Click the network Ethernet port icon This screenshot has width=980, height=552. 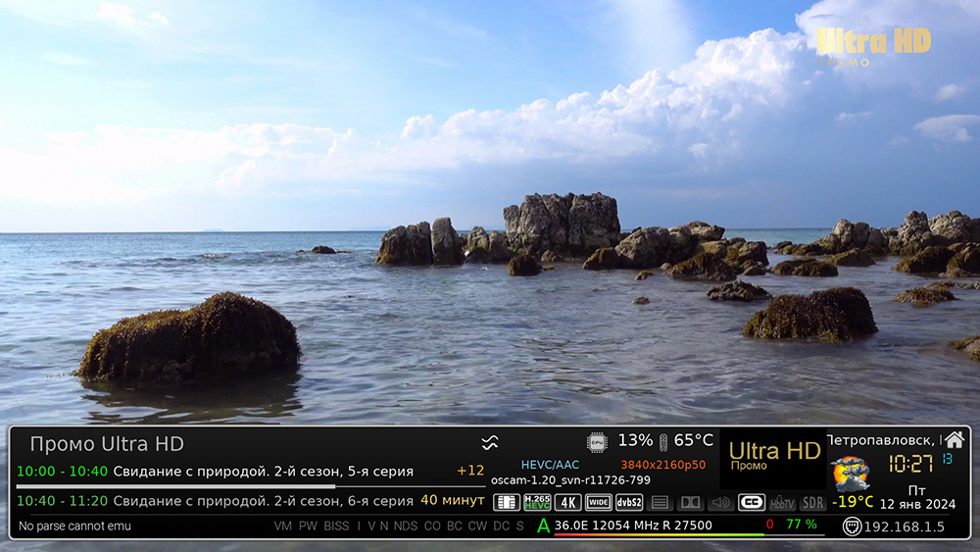(x=852, y=527)
